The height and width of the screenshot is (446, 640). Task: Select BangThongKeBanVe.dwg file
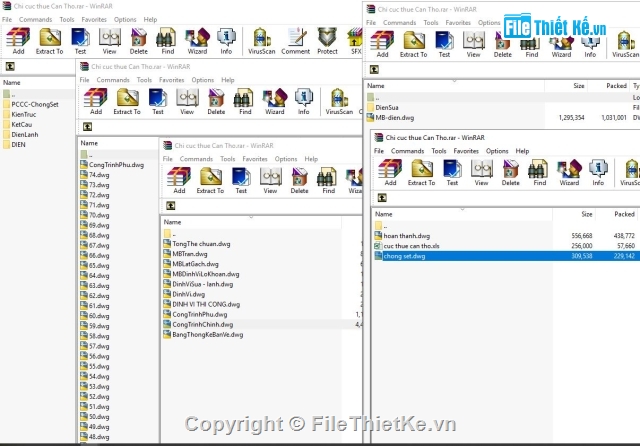point(203,335)
